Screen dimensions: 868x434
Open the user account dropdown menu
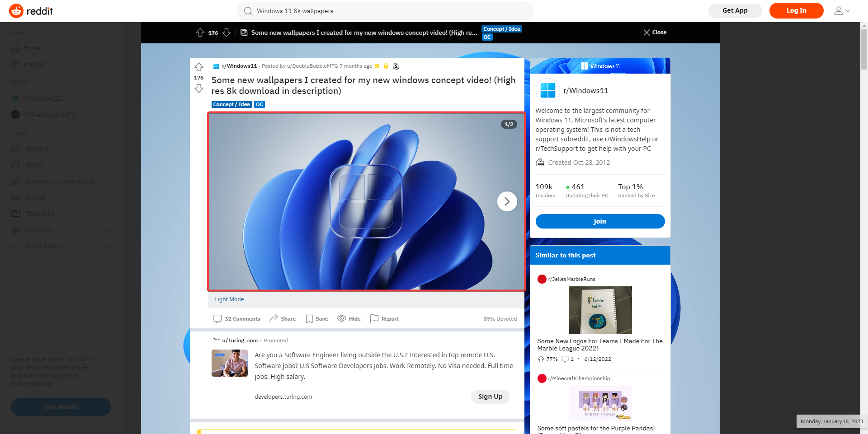click(842, 11)
